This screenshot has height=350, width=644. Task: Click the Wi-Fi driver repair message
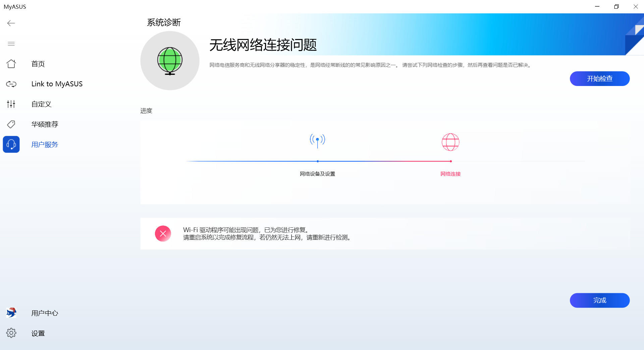[x=267, y=233]
